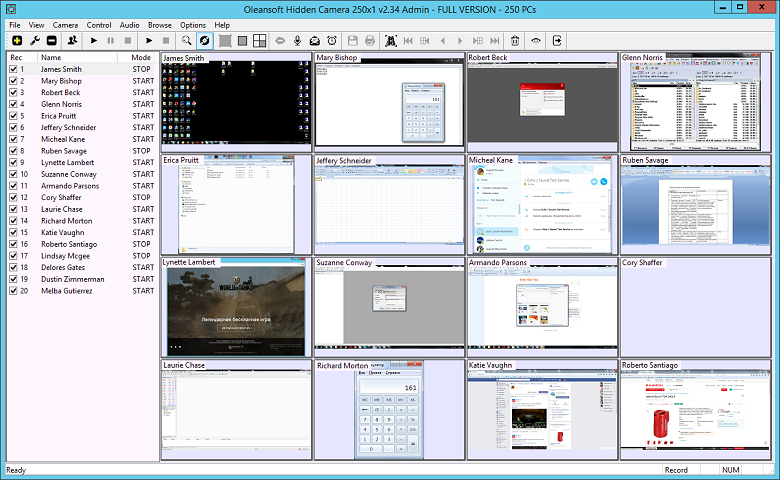This screenshot has width=780, height=480.
Task: Select Micheal Kane's screen thumbnail
Action: pyautogui.click(x=542, y=205)
